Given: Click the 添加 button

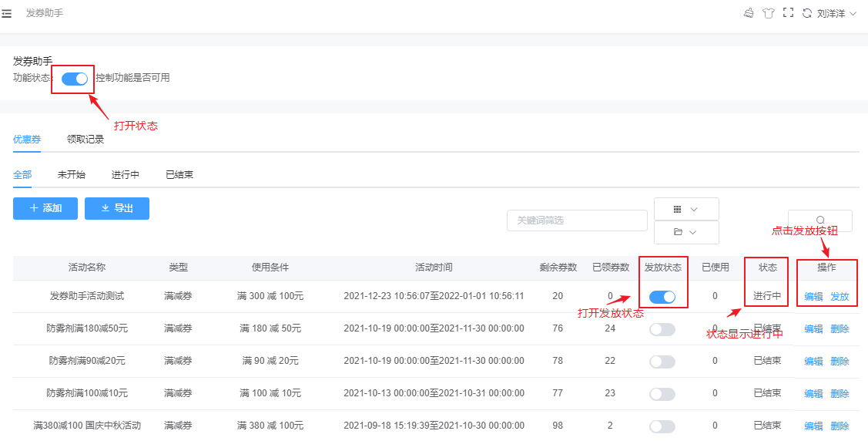Looking at the screenshot, I should [45, 208].
